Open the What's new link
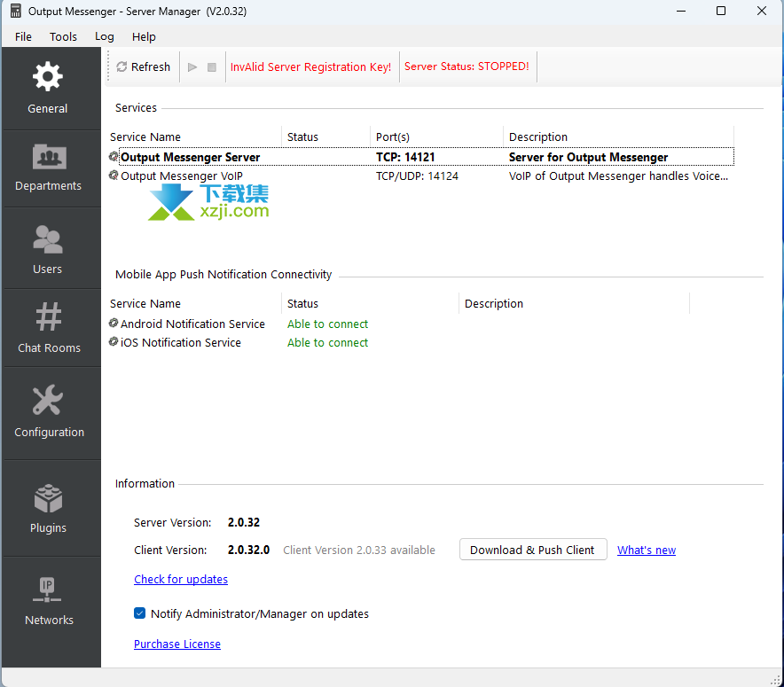Screen dimensions: 784x687 [x=646, y=550]
